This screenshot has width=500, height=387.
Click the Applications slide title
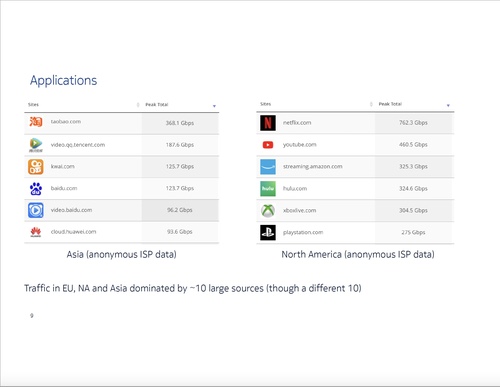(63, 81)
